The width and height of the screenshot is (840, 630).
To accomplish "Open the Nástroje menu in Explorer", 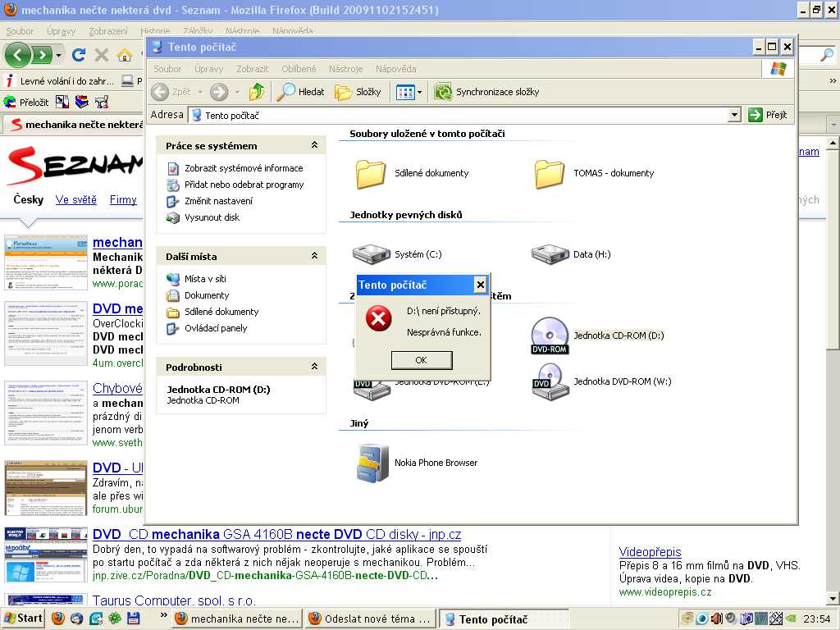I will [x=345, y=69].
